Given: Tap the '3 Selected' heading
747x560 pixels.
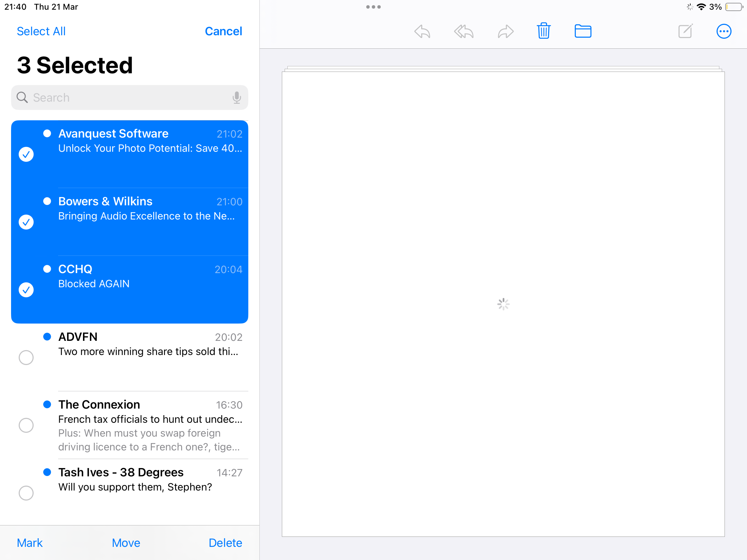Looking at the screenshot, I should point(75,65).
